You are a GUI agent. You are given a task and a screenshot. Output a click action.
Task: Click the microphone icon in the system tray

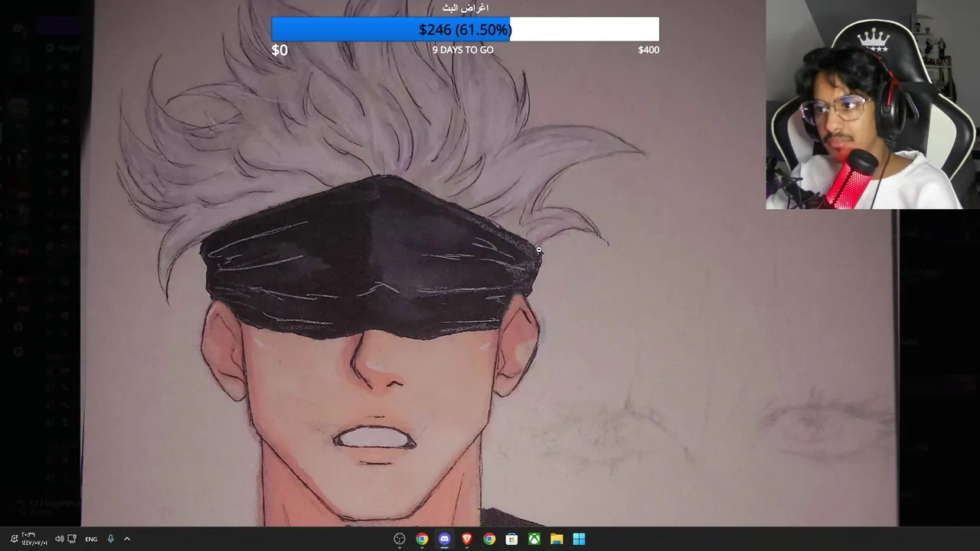(x=110, y=539)
